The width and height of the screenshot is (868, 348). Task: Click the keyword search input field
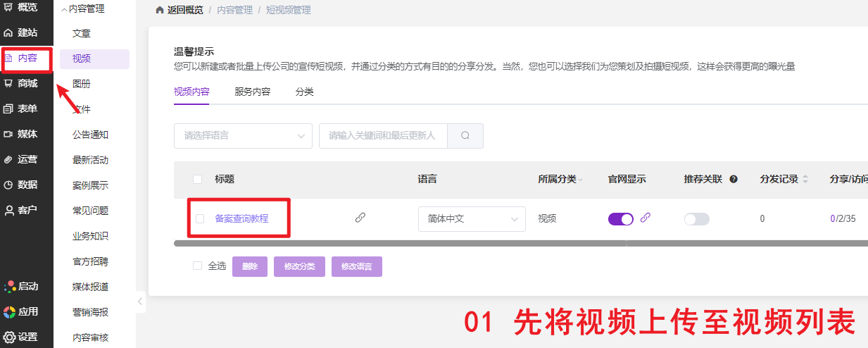point(384,135)
